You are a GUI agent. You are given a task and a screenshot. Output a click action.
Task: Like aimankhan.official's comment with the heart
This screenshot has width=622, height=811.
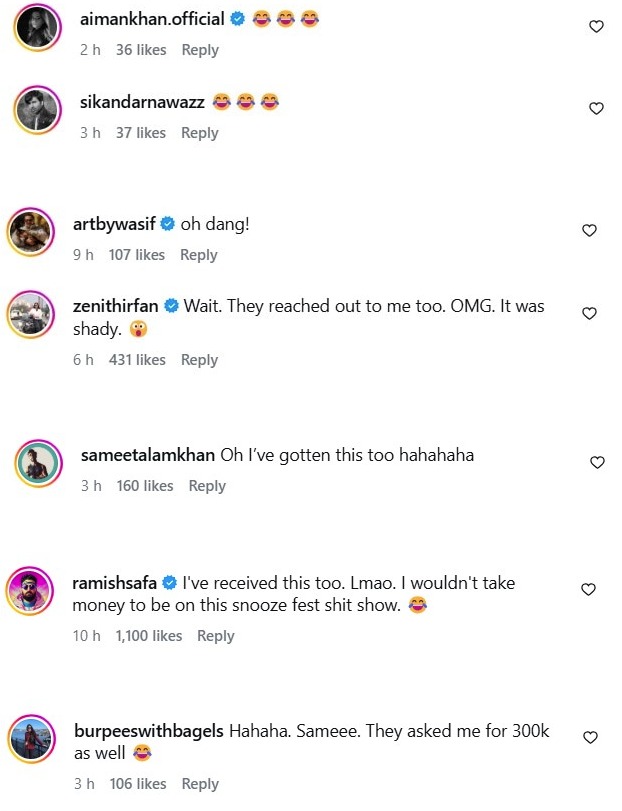[596, 27]
